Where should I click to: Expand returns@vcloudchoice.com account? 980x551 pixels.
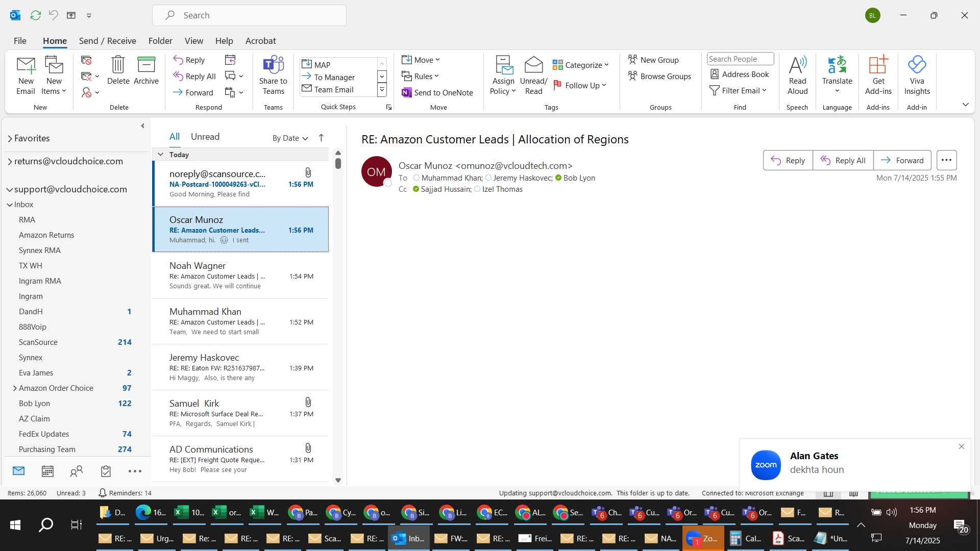(x=10, y=162)
